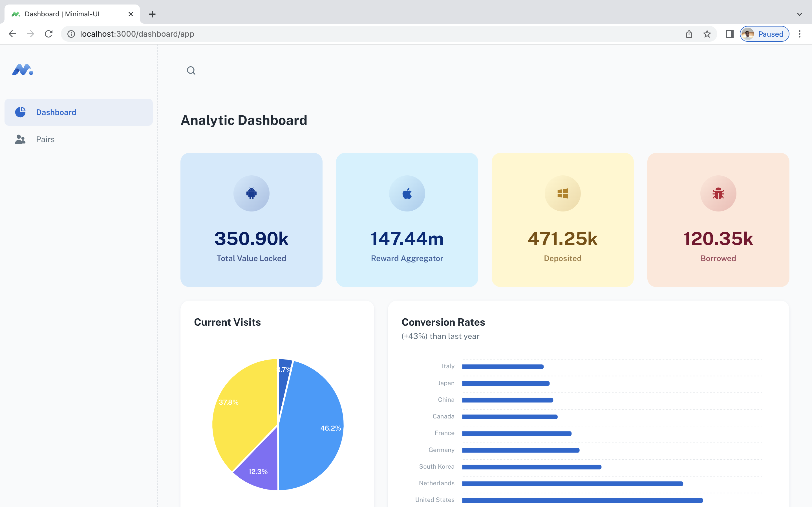This screenshot has height=507, width=812.
Task: Click the pie chart icon next to Dashboard
Action: click(21, 112)
